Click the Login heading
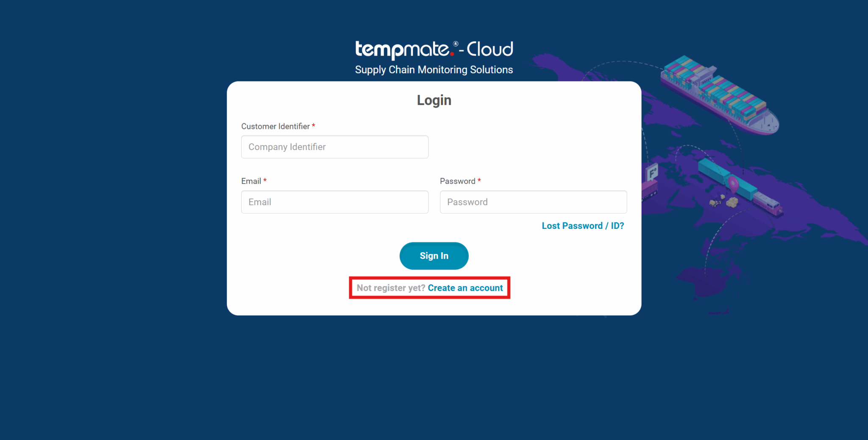 coord(434,100)
